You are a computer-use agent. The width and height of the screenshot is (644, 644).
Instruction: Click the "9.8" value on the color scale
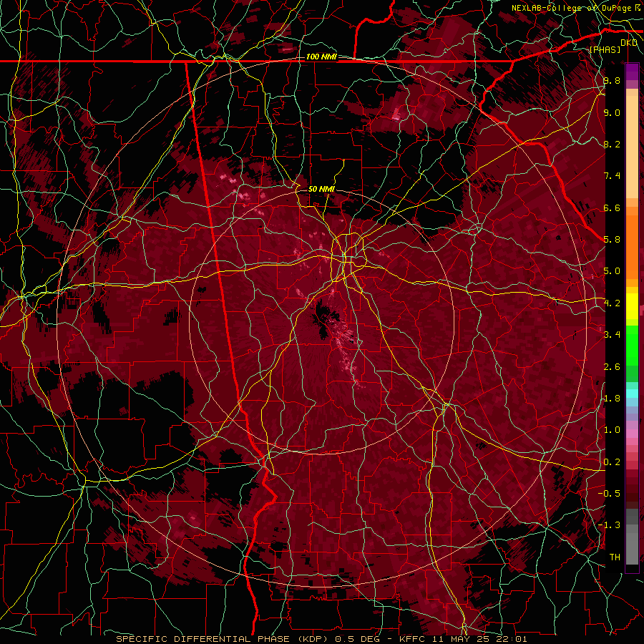pyautogui.click(x=612, y=80)
